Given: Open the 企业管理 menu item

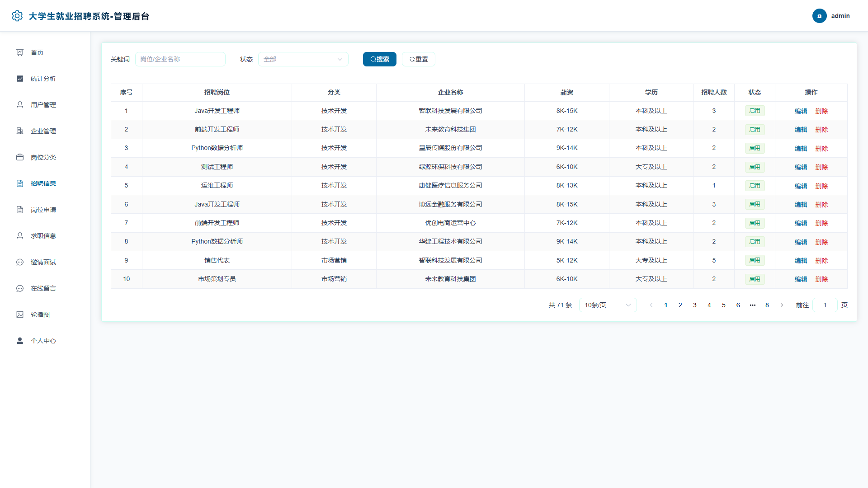Looking at the screenshot, I should point(45,131).
